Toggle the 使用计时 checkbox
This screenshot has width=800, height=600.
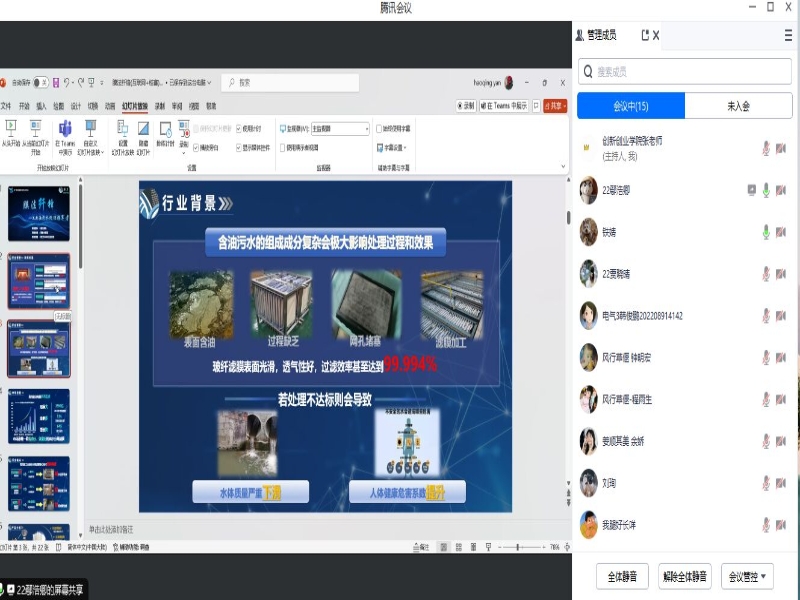pyautogui.click(x=240, y=128)
